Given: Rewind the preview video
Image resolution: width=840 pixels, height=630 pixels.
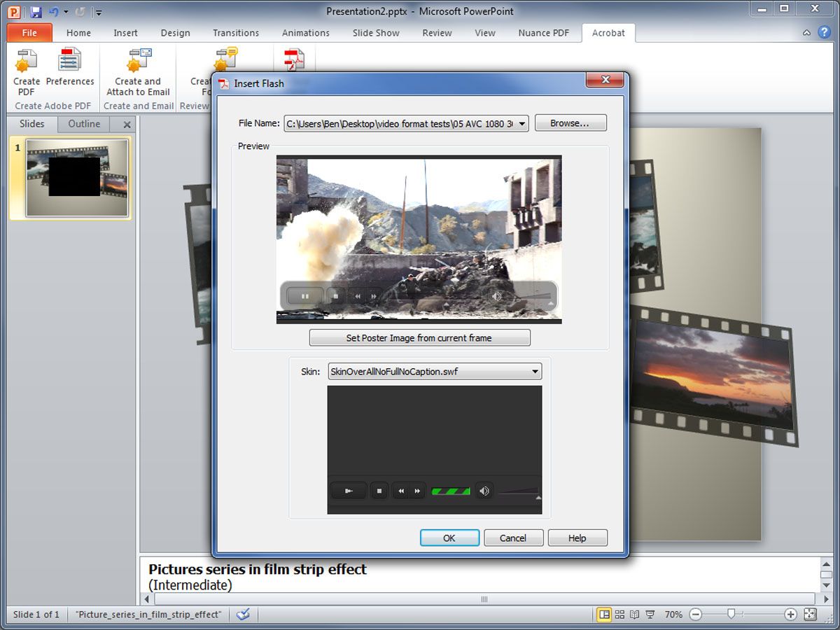Looking at the screenshot, I should pyautogui.click(x=357, y=296).
